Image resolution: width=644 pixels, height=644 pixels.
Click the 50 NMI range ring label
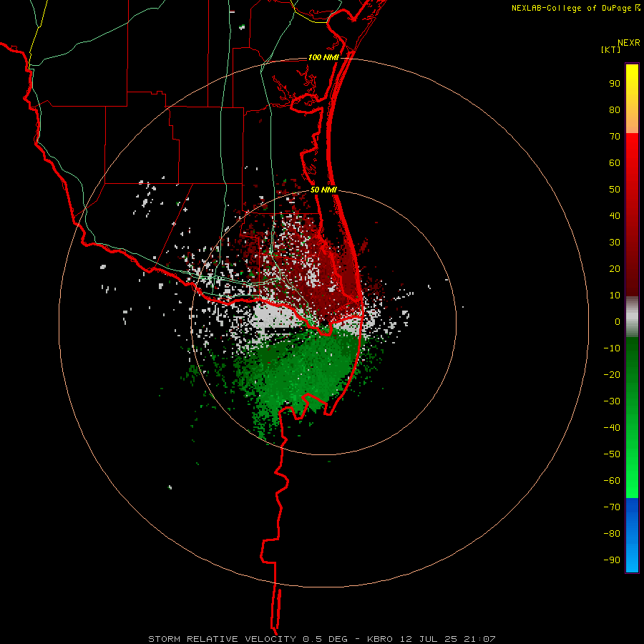click(323, 190)
